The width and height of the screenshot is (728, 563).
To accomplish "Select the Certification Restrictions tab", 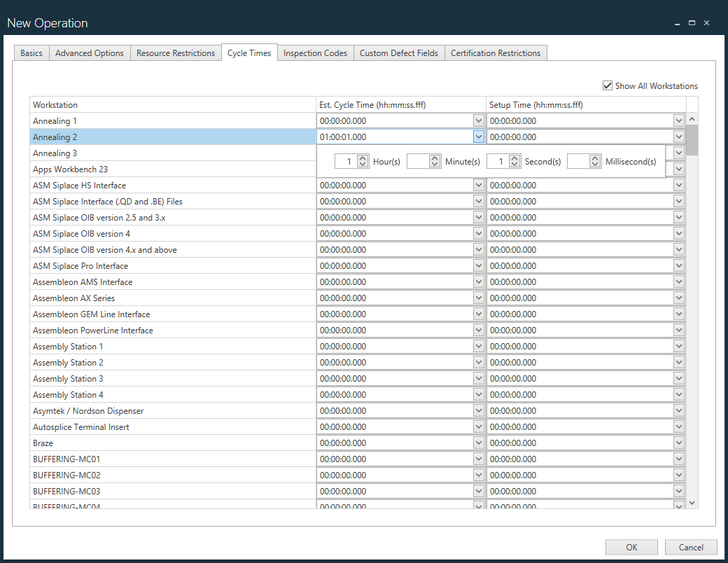I will tap(496, 53).
